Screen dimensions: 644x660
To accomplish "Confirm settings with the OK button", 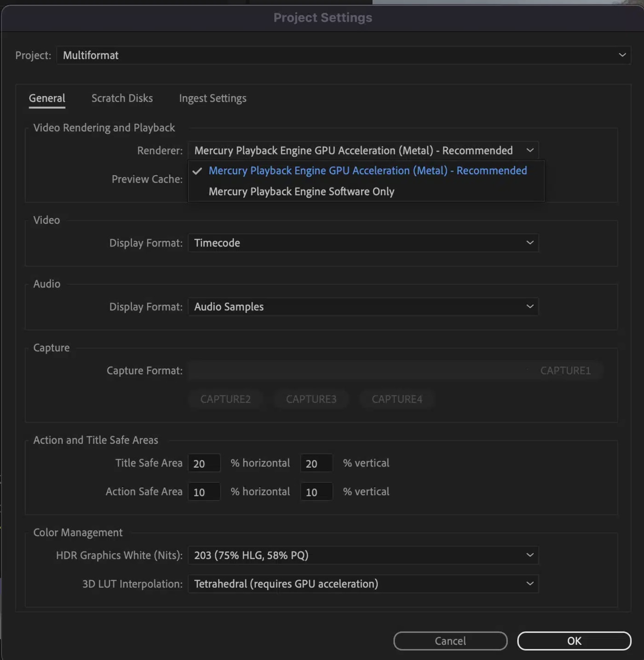I will pos(574,641).
